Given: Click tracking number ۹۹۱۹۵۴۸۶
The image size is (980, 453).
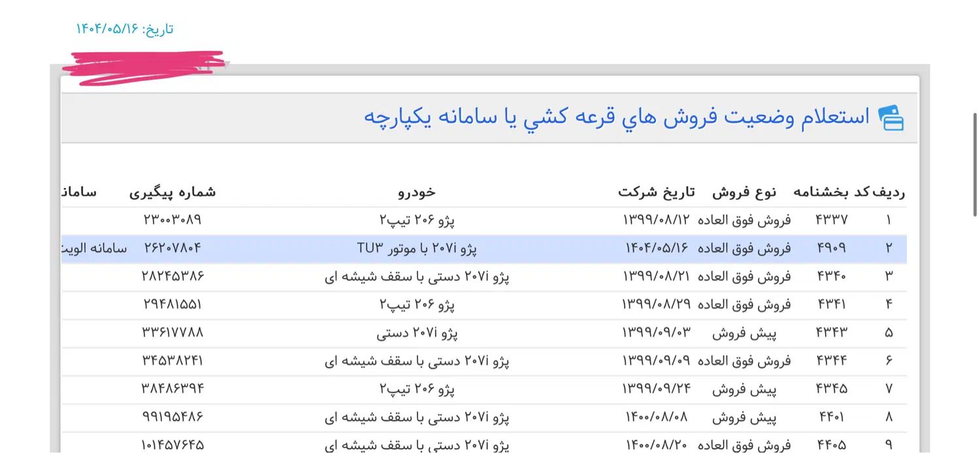Looking at the screenshot, I should [x=172, y=416].
